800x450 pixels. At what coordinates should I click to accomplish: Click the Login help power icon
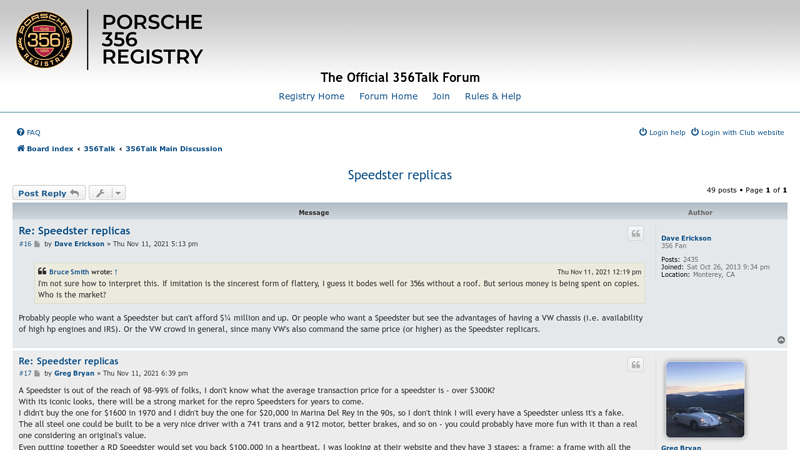pyautogui.click(x=643, y=132)
